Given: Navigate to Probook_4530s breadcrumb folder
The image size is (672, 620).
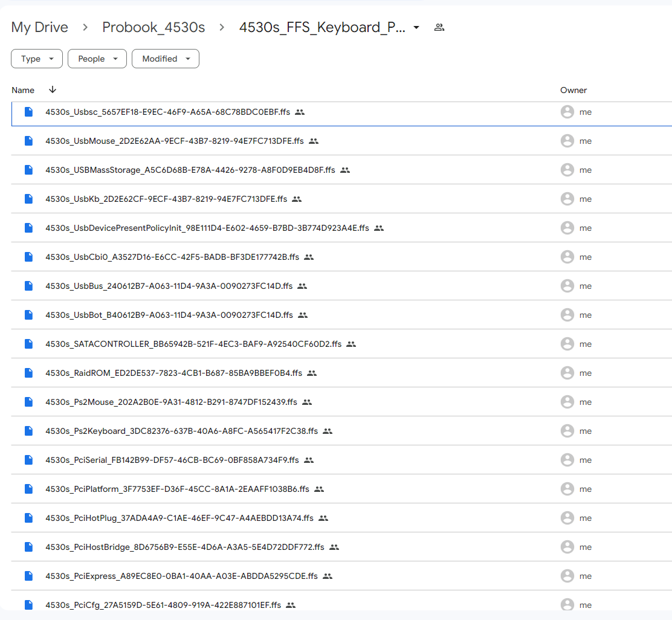Looking at the screenshot, I should (x=153, y=27).
